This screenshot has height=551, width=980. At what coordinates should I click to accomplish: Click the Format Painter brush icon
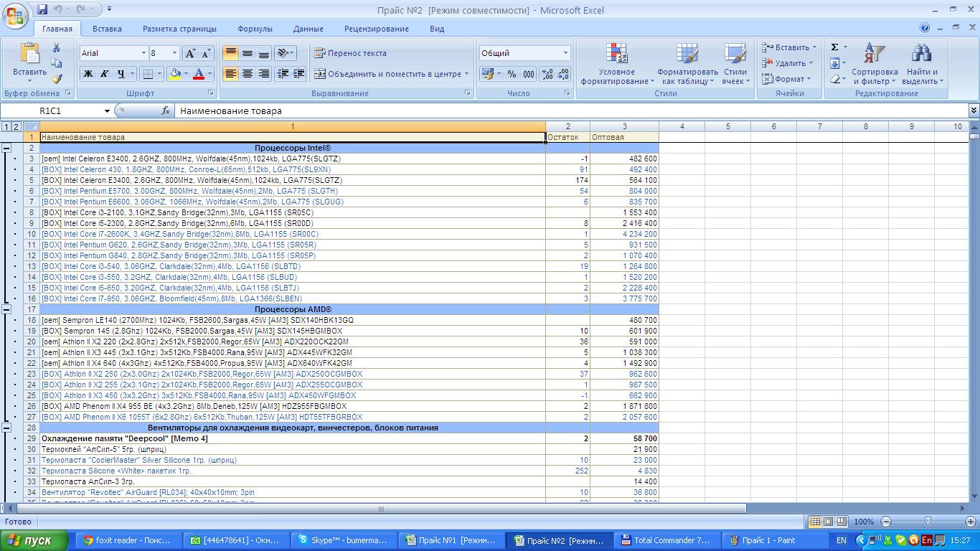click(x=57, y=78)
